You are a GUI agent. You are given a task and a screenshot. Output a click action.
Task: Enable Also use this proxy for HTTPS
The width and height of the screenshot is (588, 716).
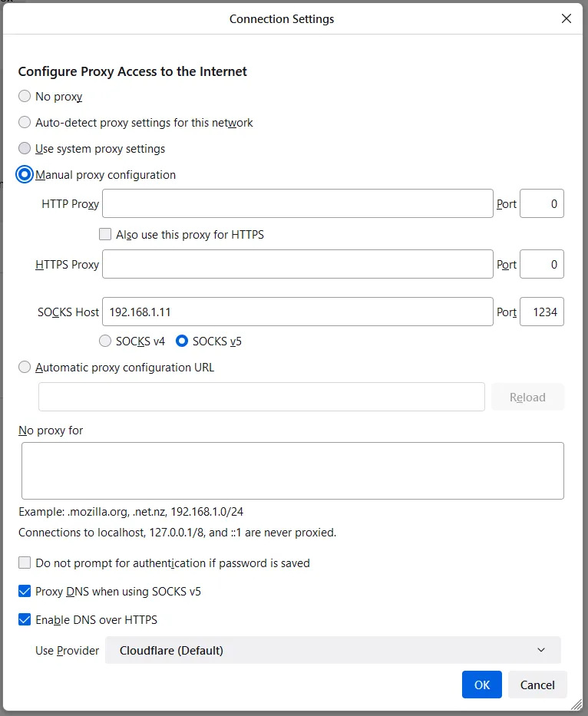click(105, 234)
